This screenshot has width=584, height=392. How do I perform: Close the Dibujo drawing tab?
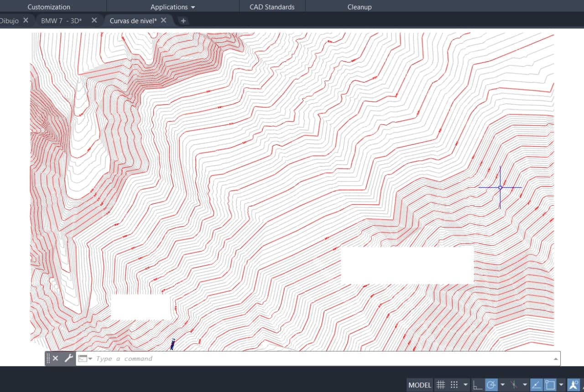pos(26,20)
